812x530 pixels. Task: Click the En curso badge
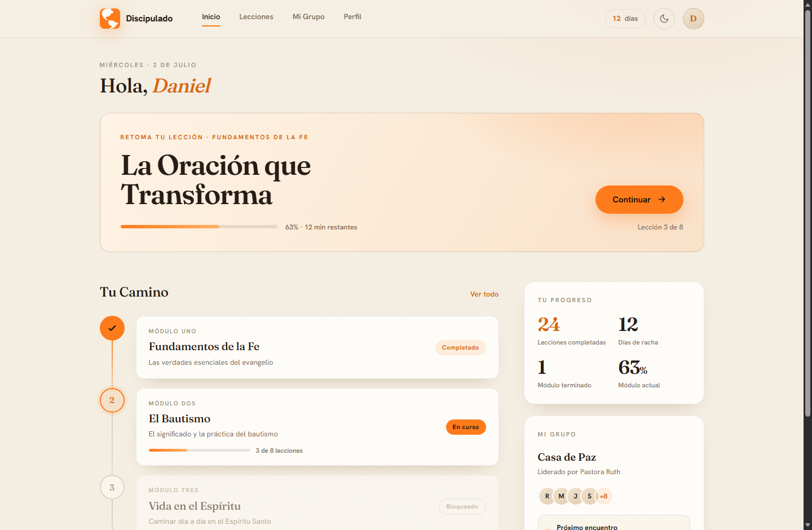point(466,427)
